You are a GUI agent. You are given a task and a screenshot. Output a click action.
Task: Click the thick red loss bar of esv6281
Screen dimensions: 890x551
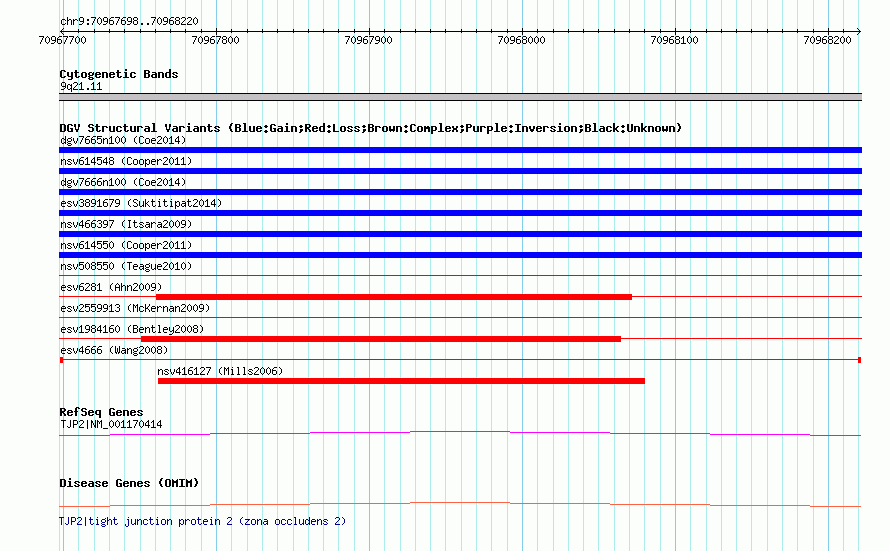point(394,297)
